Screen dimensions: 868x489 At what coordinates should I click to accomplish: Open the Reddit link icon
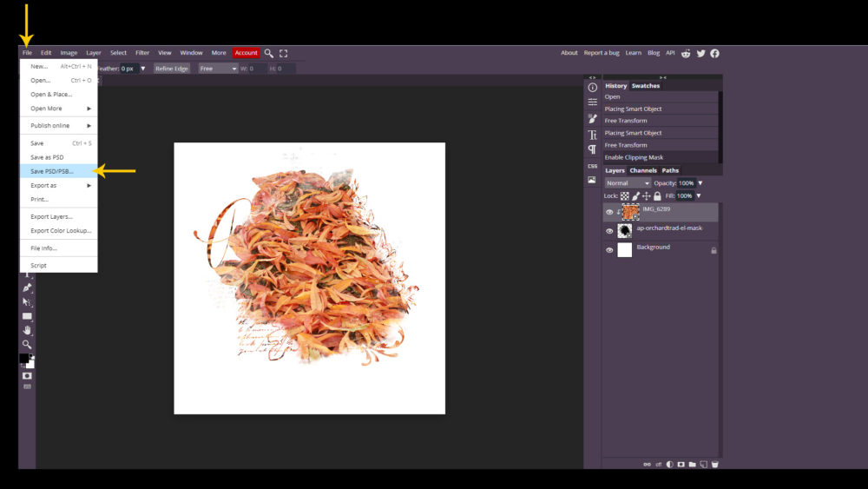point(686,53)
